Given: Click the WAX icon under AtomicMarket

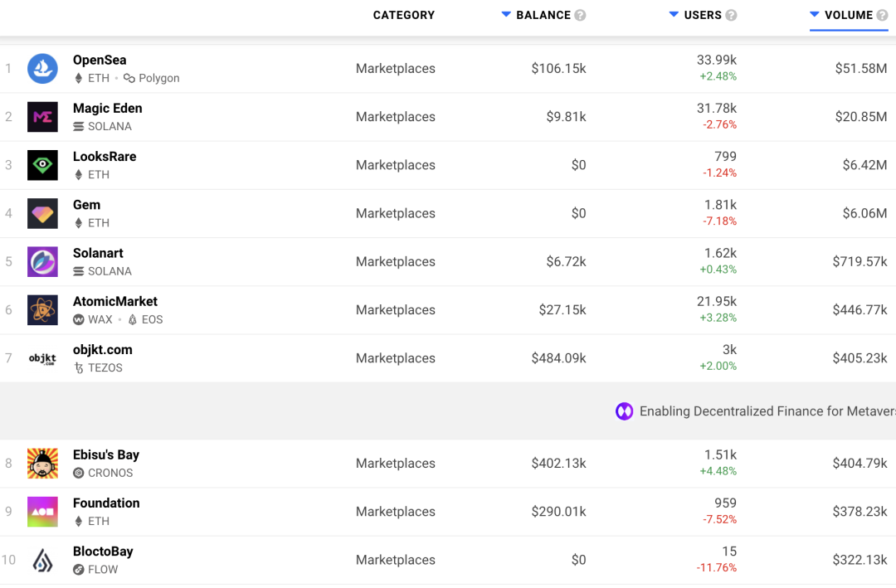Looking at the screenshot, I should 78,319.
